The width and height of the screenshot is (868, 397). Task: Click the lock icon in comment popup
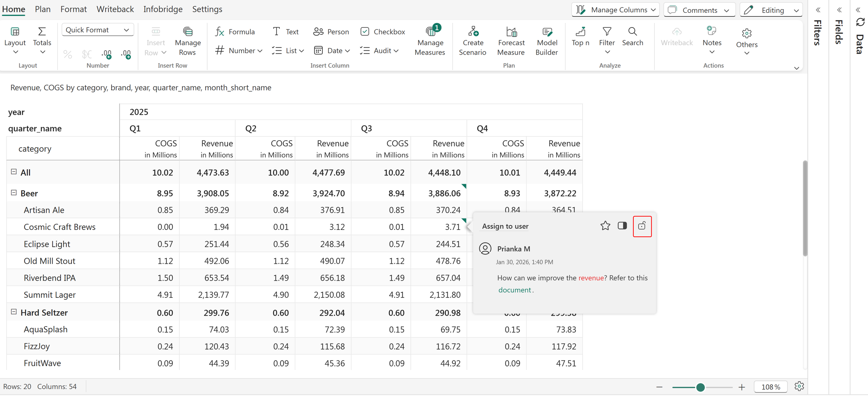pyautogui.click(x=642, y=226)
